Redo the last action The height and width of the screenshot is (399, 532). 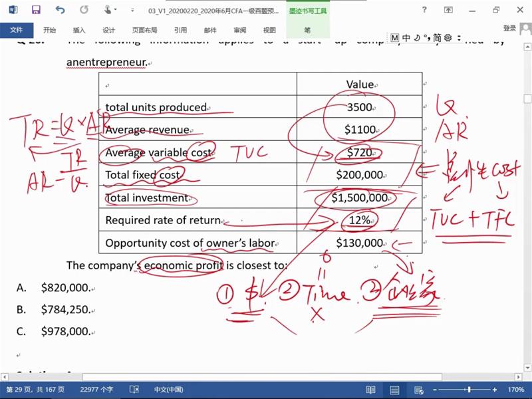pos(83,10)
